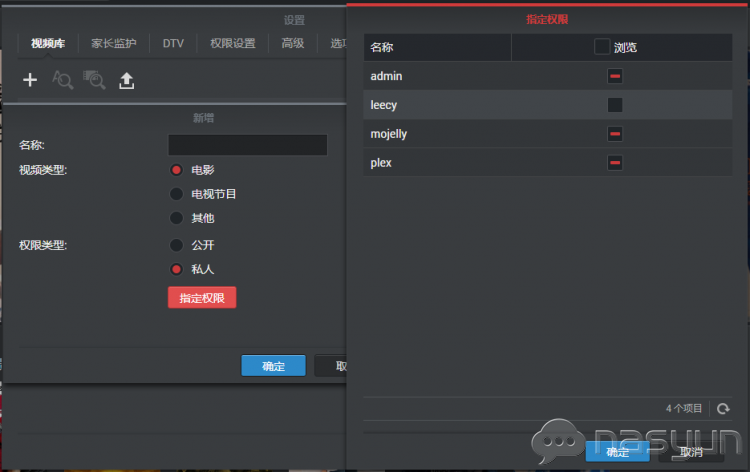The image size is (750, 472).
Task: Enable browse permission for leecy
Action: 615,105
